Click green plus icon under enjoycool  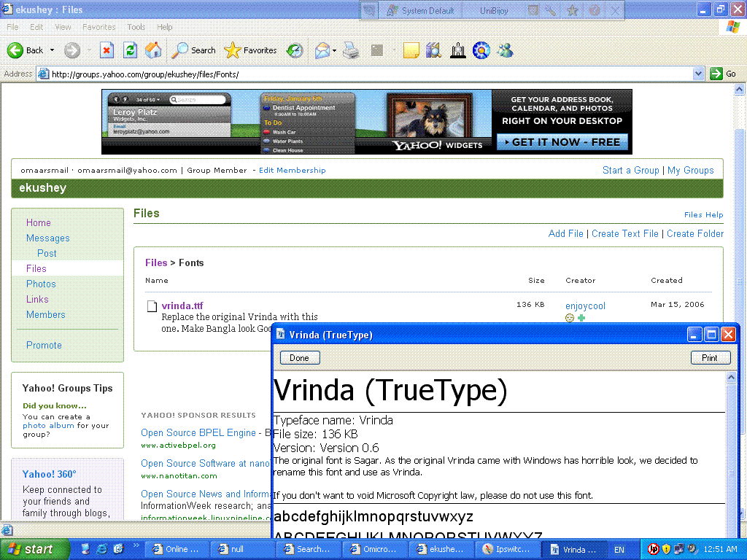coord(581,318)
